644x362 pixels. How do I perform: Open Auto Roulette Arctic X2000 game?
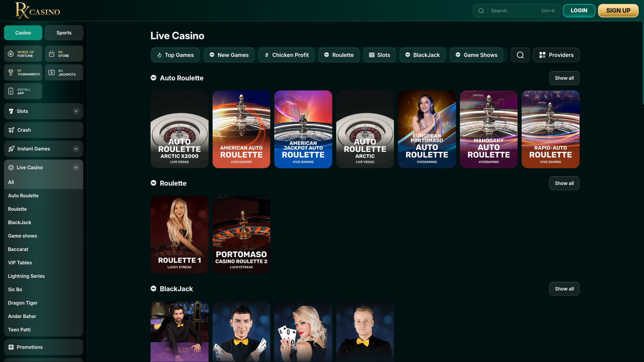tap(179, 129)
